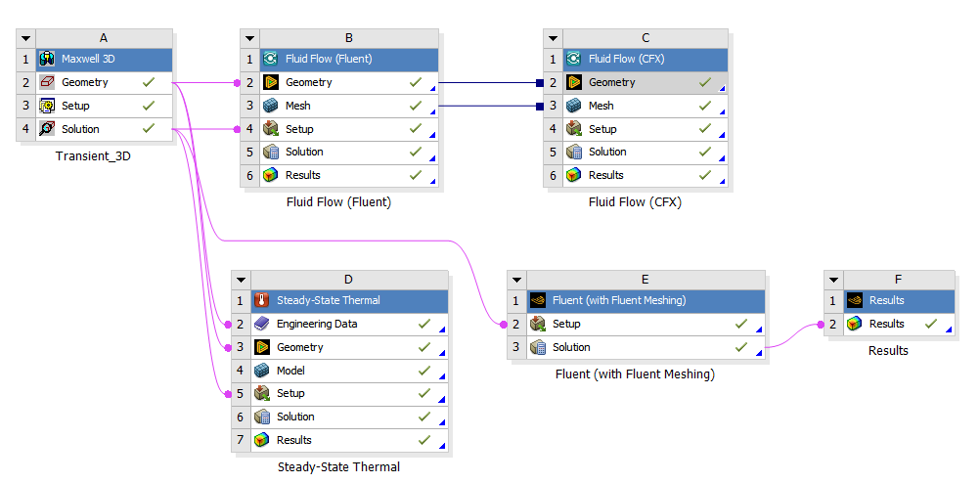The height and width of the screenshot is (483, 980).
Task: Click Geometry icon in Fluent system B
Action: pyautogui.click(x=271, y=82)
